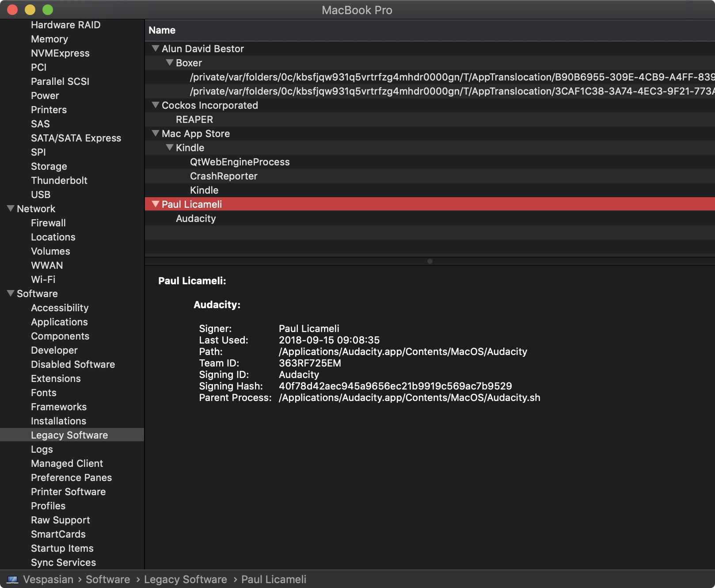Select Printers in sidebar

pos(49,110)
